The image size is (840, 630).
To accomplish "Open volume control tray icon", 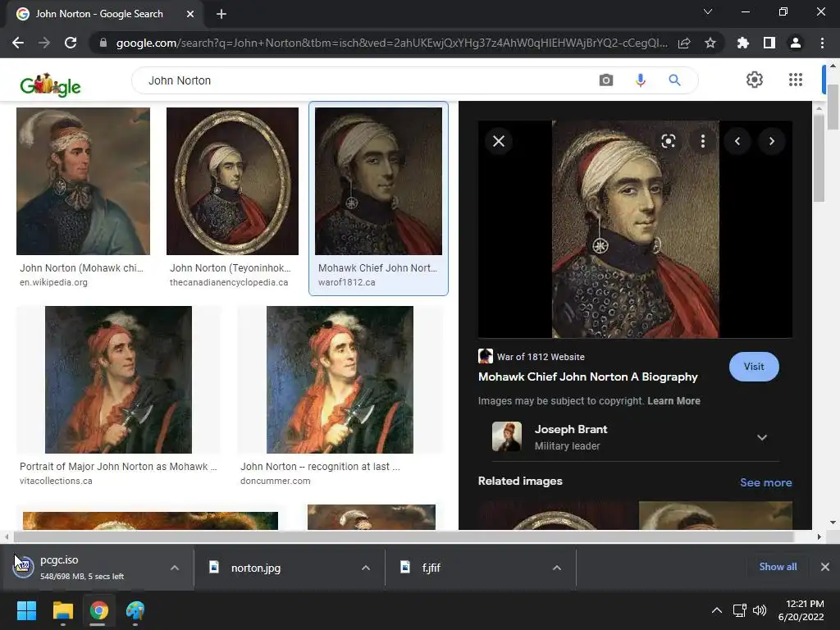I will [x=759, y=610].
